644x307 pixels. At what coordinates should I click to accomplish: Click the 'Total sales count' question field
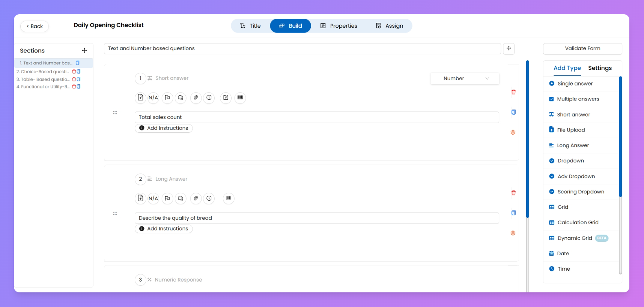[x=317, y=117]
